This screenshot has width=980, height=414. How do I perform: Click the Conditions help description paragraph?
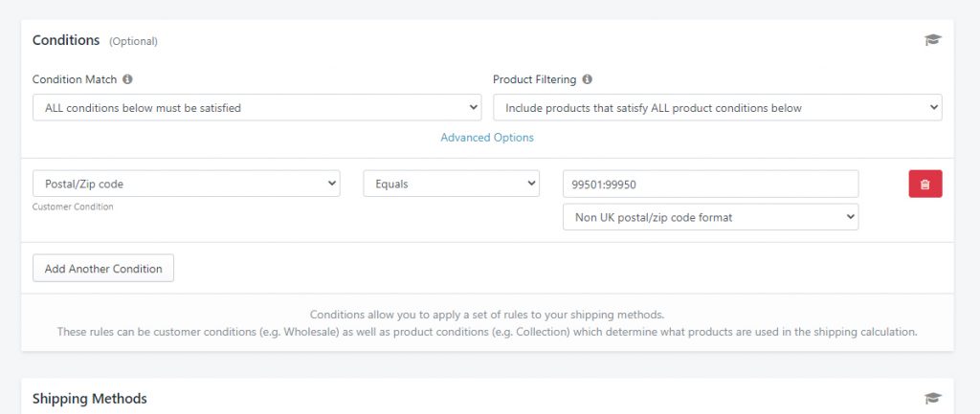[x=487, y=323]
